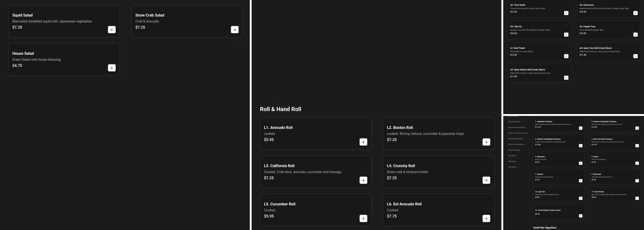Open the A5. Tako Su item card
Screen dimensions: 644x230
(539, 29)
